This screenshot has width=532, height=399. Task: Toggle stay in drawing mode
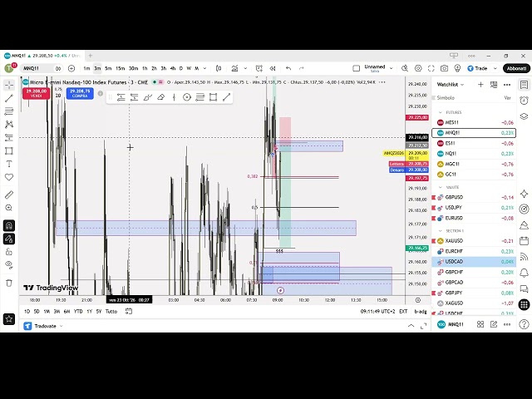(9, 239)
